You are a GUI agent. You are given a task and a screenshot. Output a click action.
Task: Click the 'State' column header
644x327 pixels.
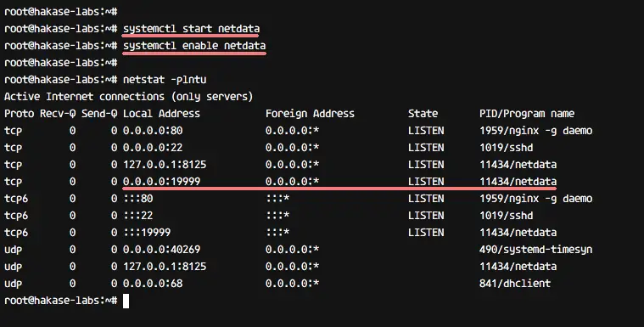(423, 114)
